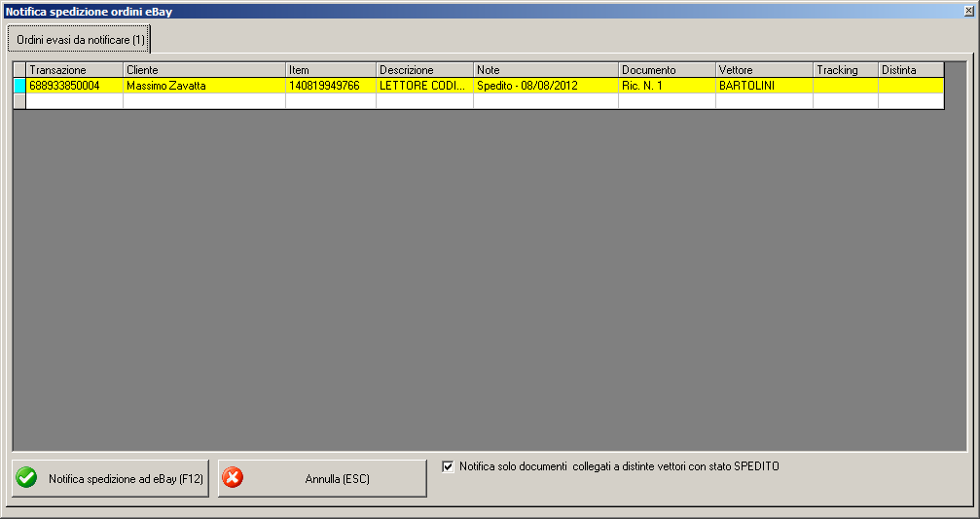Select item number 140819949766 cell
The width and height of the screenshot is (980, 519).
331,86
